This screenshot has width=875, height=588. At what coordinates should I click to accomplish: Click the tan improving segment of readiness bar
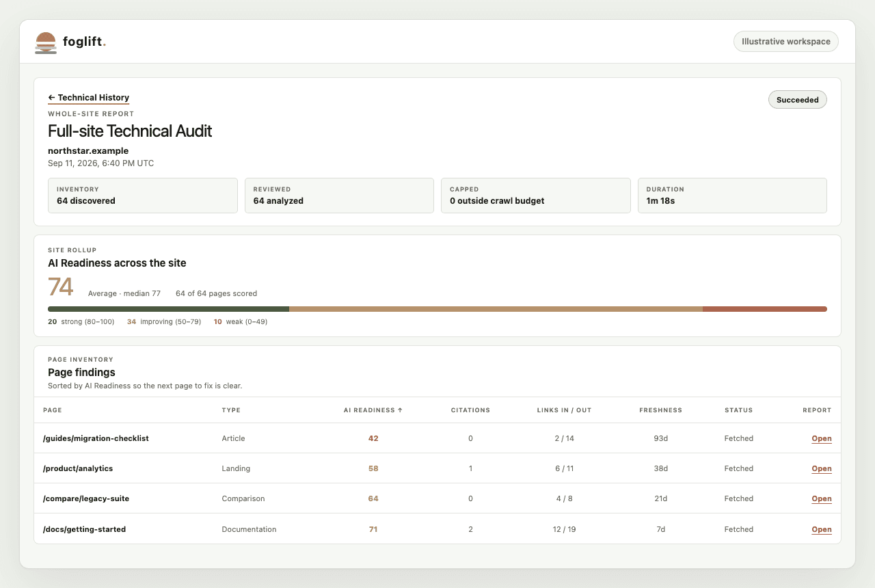(496, 309)
